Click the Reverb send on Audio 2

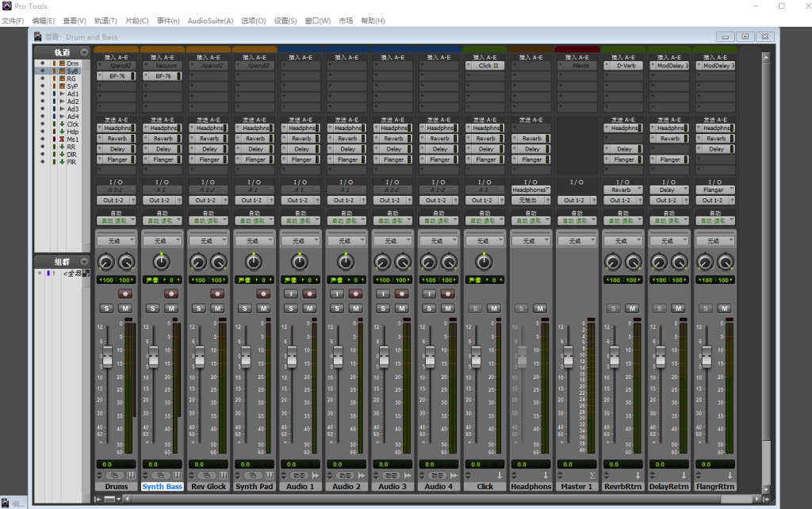click(x=347, y=139)
